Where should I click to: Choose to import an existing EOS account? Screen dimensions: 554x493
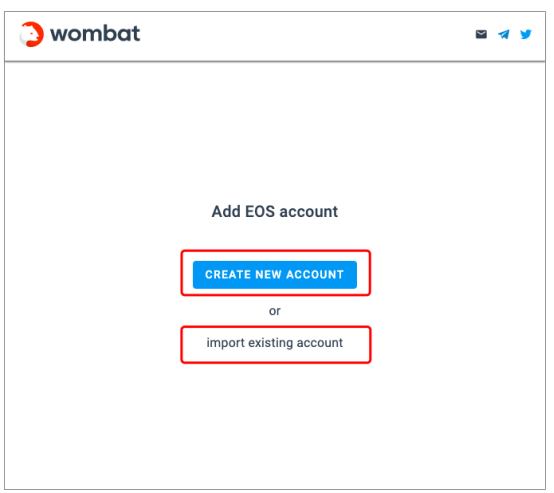275,343
